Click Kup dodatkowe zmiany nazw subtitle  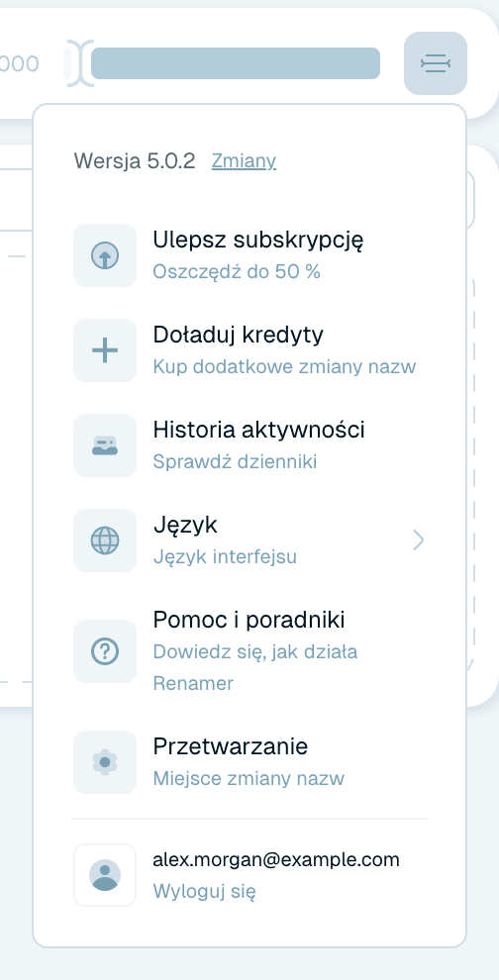coord(284,367)
